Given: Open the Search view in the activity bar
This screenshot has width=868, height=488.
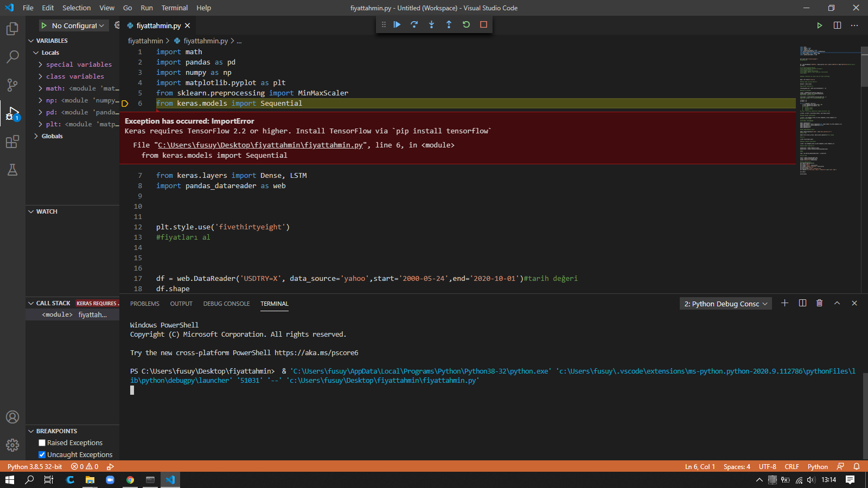Looking at the screenshot, I should click(12, 57).
